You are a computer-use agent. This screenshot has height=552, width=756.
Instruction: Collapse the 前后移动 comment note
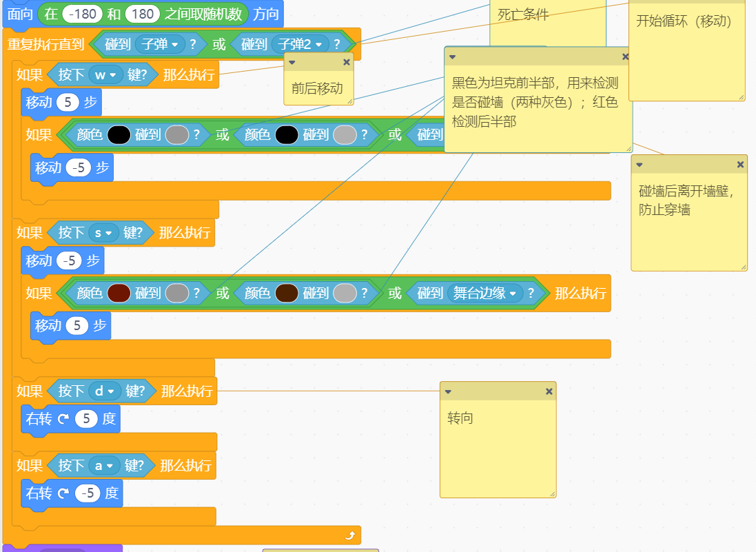292,62
